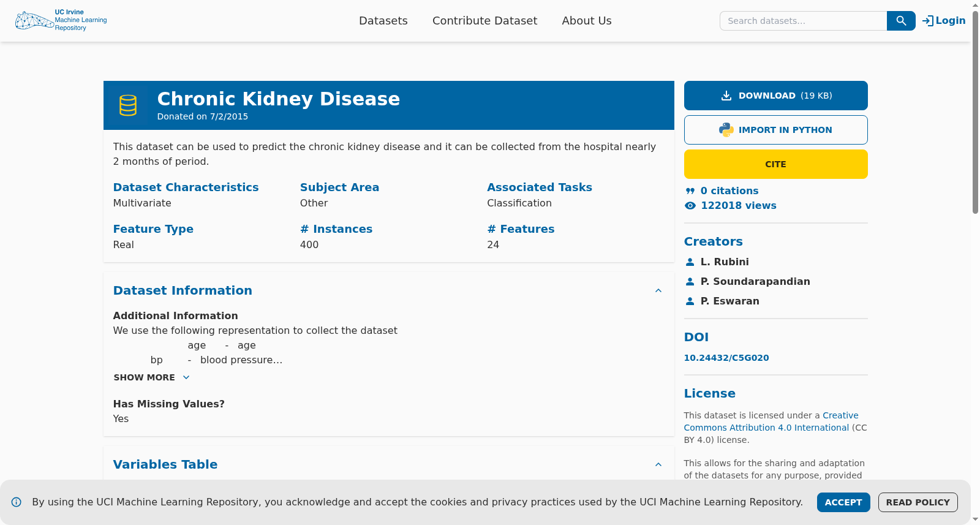Click the eye icon next to views
Screen dimensions: 980x525
point(690,206)
